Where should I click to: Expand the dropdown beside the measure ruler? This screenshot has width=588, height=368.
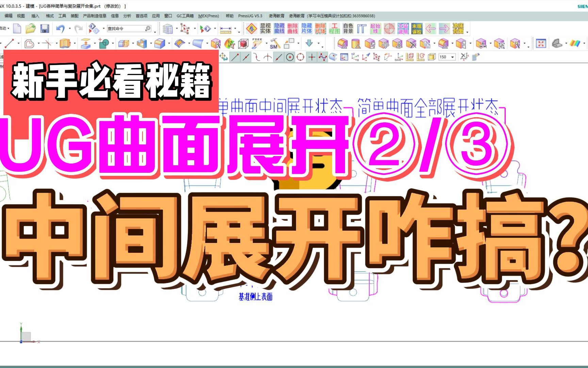(x=235, y=29)
